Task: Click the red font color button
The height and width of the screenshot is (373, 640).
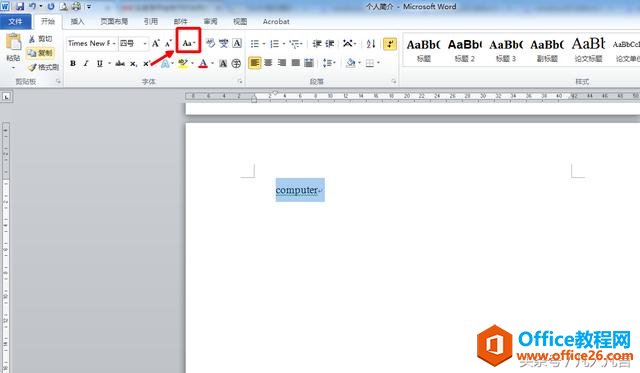Action: 203,63
